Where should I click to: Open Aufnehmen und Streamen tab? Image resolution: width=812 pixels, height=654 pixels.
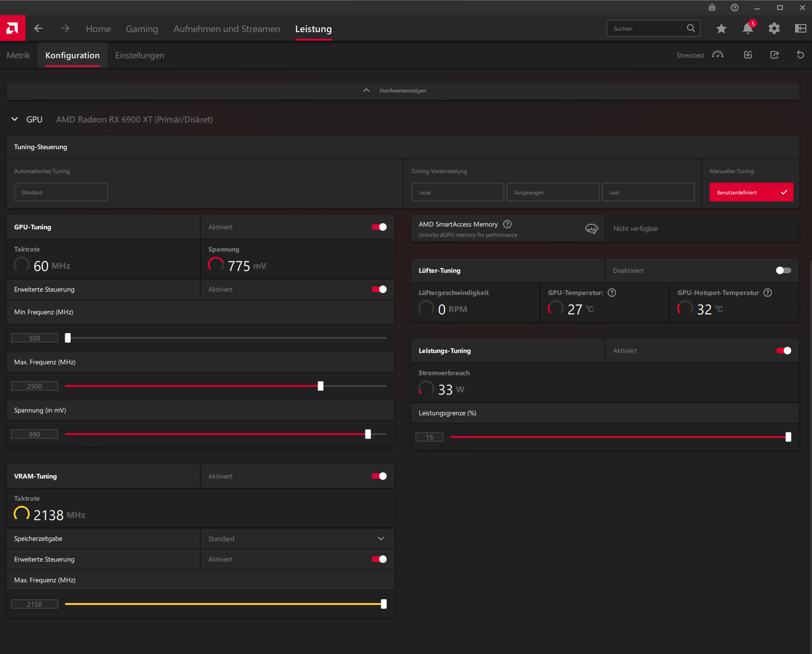[x=227, y=29]
